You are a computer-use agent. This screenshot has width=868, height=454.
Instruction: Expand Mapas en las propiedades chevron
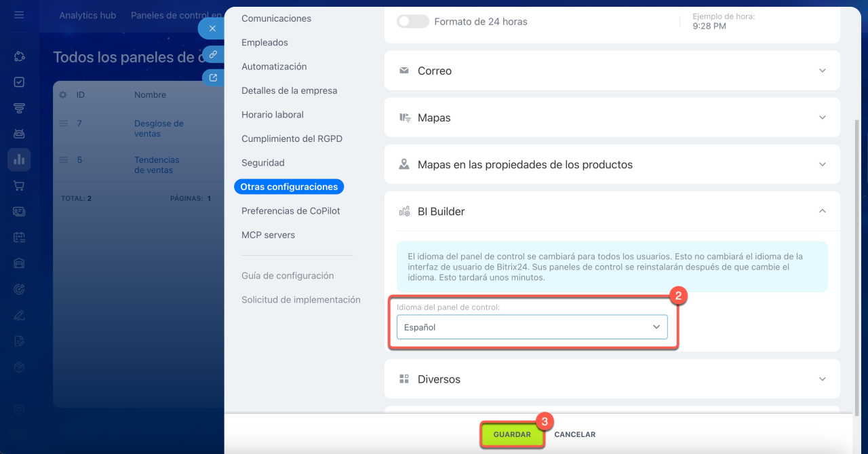pos(823,164)
